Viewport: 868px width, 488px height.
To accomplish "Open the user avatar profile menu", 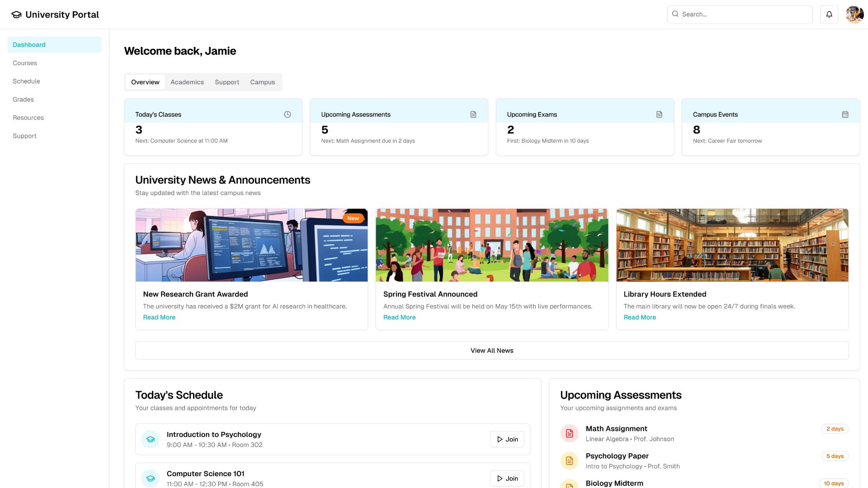I will click(854, 14).
